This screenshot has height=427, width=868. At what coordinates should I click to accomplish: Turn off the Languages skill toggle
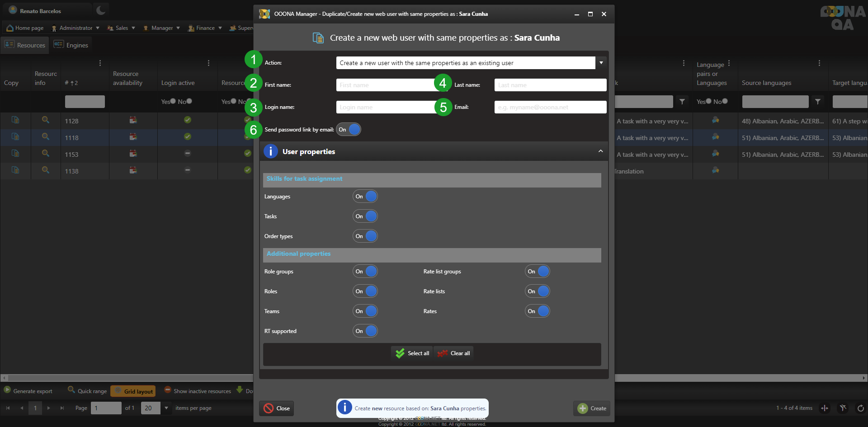(x=365, y=197)
